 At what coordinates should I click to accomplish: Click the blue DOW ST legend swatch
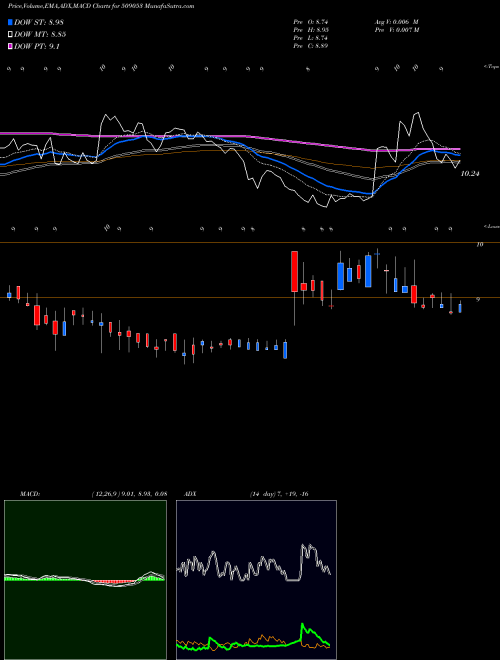[x=11, y=22]
